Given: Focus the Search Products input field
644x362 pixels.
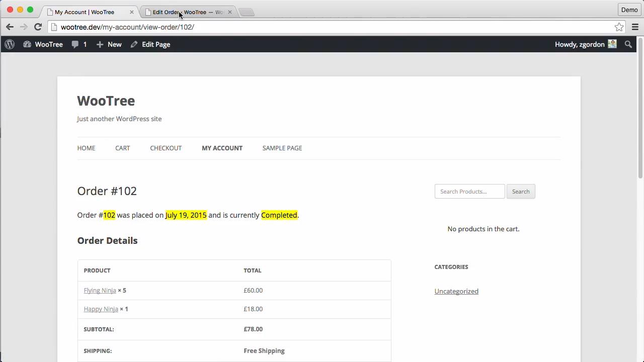Looking at the screenshot, I should (x=469, y=191).
